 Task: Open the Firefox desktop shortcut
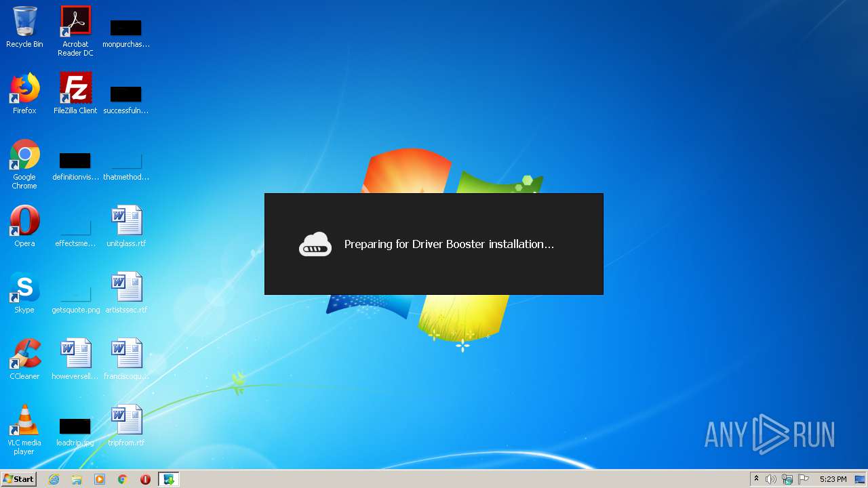pyautogui.click(x=24, y=94)
